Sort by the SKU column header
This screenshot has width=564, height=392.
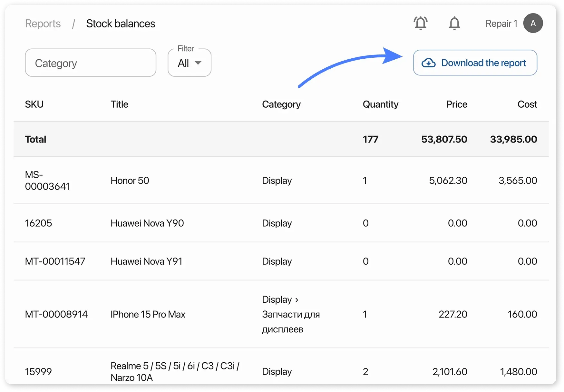(34, 104)
